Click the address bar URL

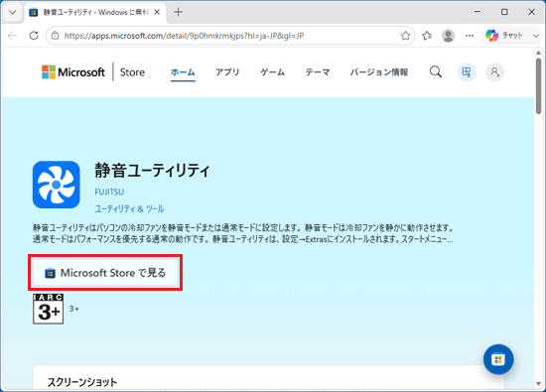tap(184, 36)
